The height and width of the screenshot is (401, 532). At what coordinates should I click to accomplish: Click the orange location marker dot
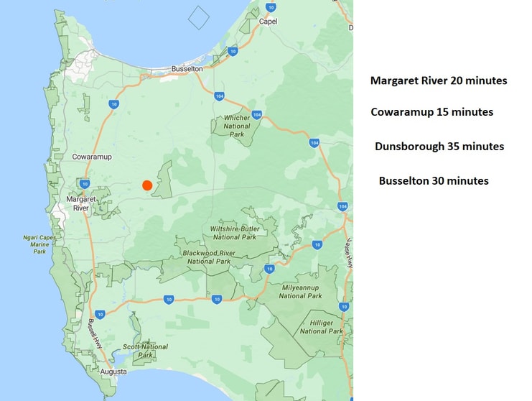pyautogui.click(x=147, y=185)
